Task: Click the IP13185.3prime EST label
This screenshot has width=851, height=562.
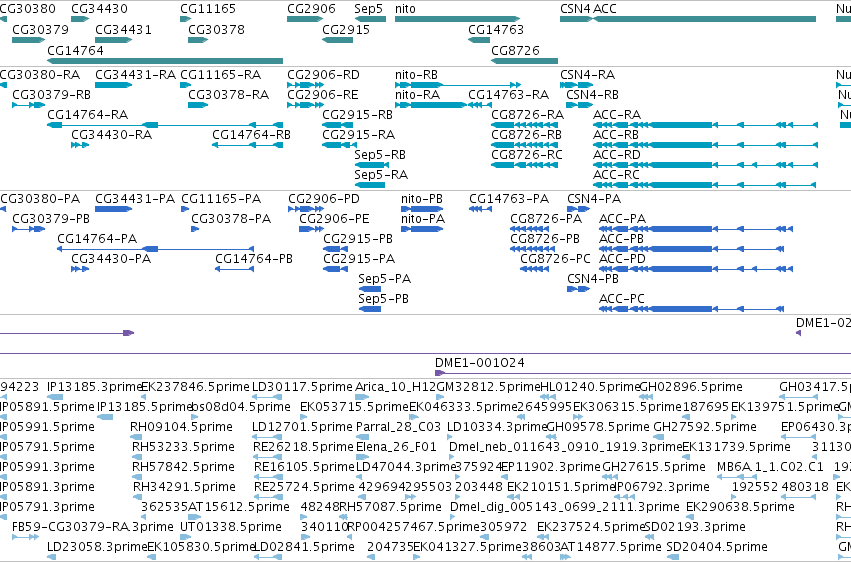Action: point(94,387)
